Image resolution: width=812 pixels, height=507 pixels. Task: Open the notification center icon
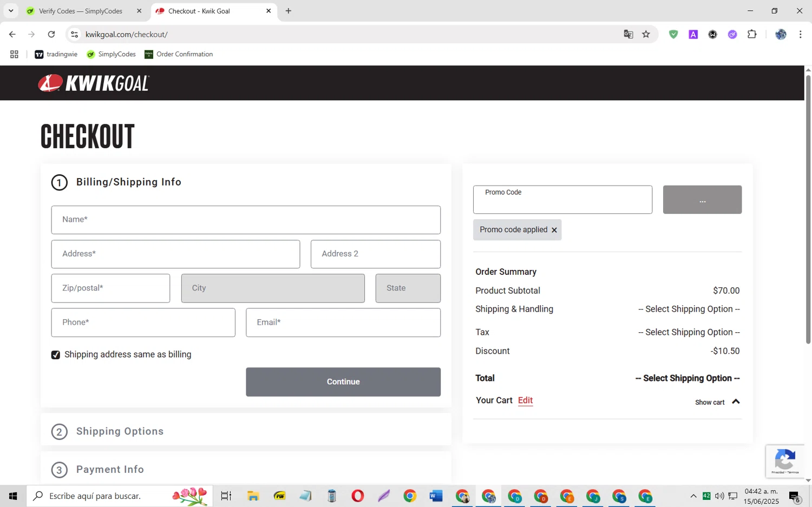[795, 496]
